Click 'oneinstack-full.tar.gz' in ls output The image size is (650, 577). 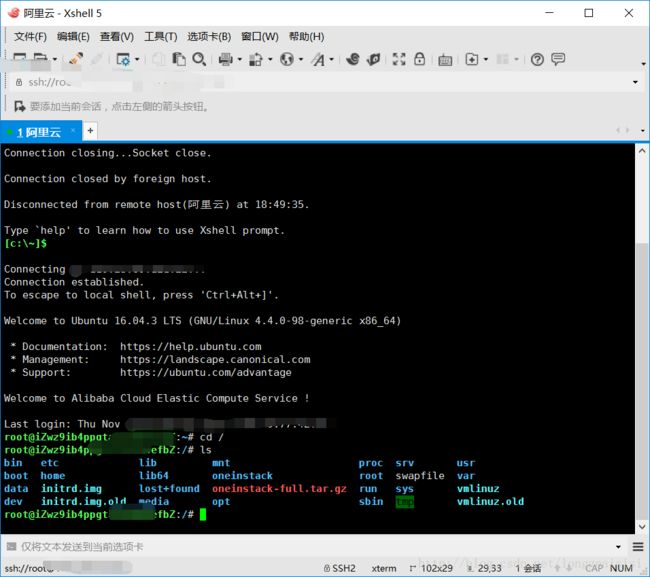click(x=279, y=489)
